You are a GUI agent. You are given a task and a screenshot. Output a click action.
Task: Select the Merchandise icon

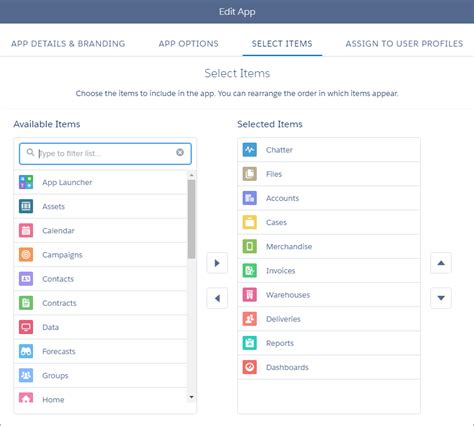(250, 247)
